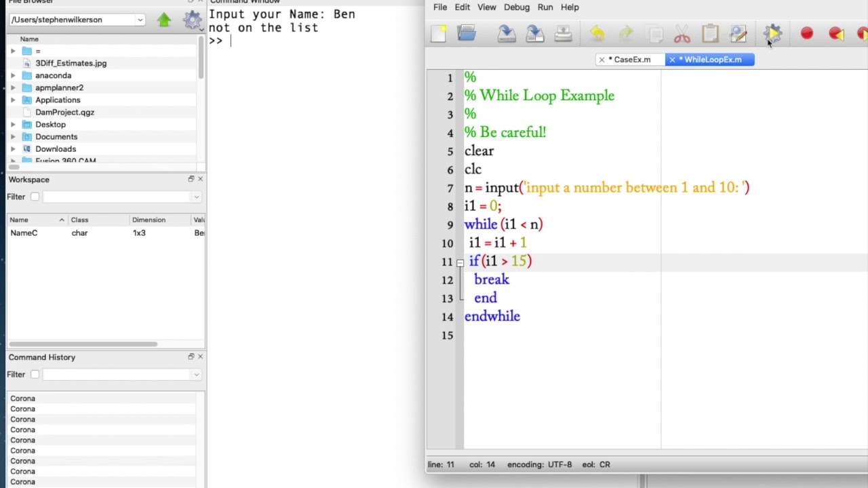Open the Run menu
This screenshot has width=868, height=488.
[x=545, y=7]
